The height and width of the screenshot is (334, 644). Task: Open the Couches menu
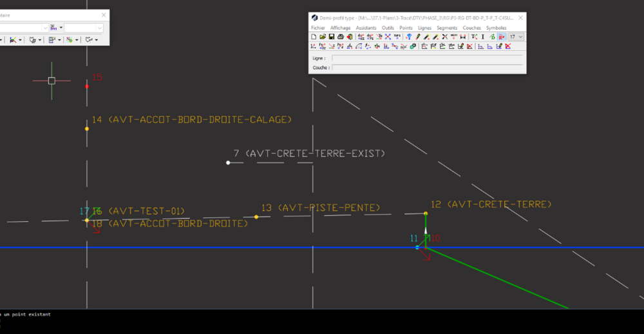click(471, 28)
